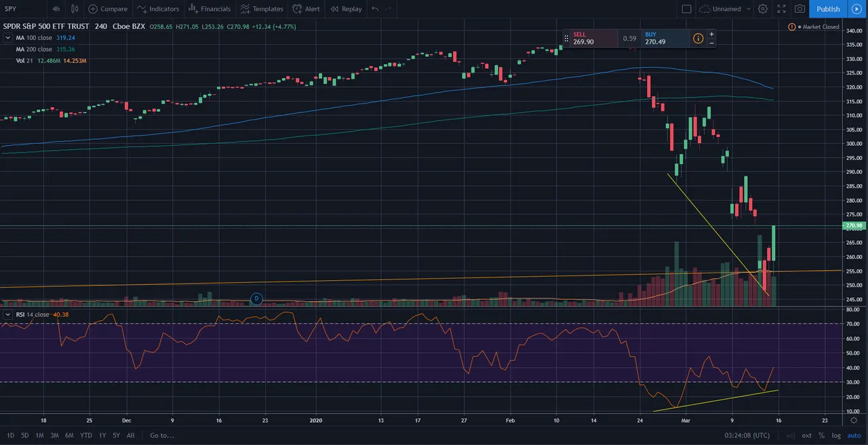Undo the last chart action
This screenshot has height=445, width=868.
pos(375,9)
